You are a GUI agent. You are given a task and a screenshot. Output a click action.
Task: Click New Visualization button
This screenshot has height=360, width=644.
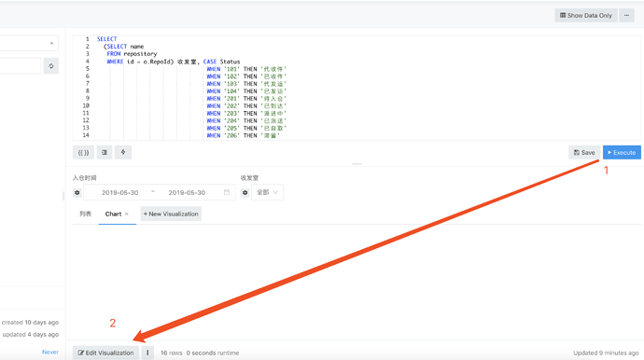[171, 214]
